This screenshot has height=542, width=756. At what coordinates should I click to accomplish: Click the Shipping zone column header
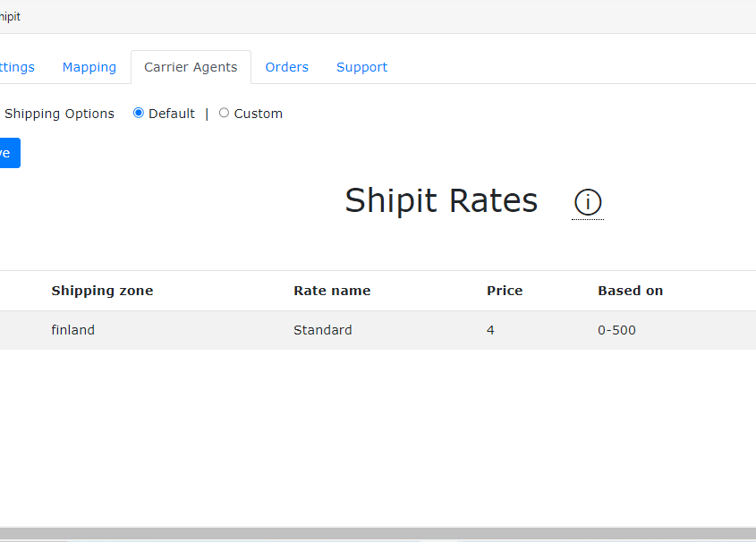coord(102,291)
